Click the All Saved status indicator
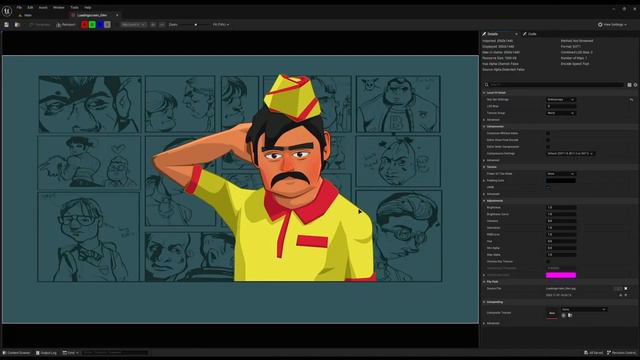 coord(593,353)
